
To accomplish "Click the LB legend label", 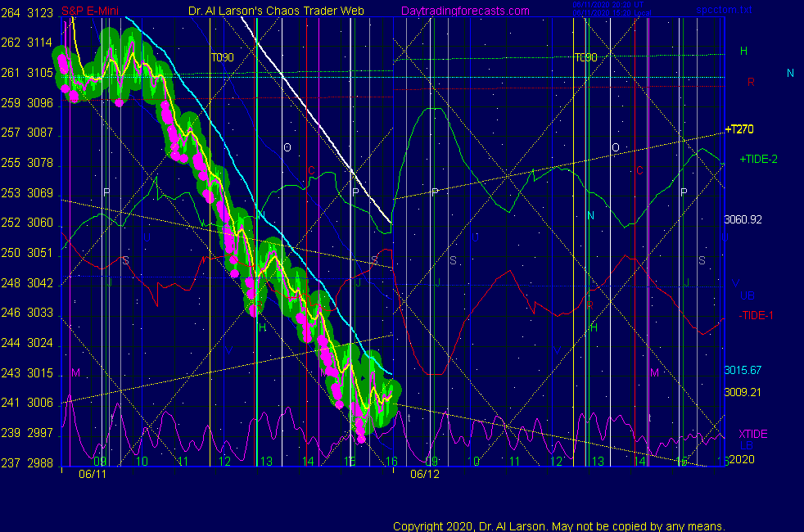I will tap(746, 445).
